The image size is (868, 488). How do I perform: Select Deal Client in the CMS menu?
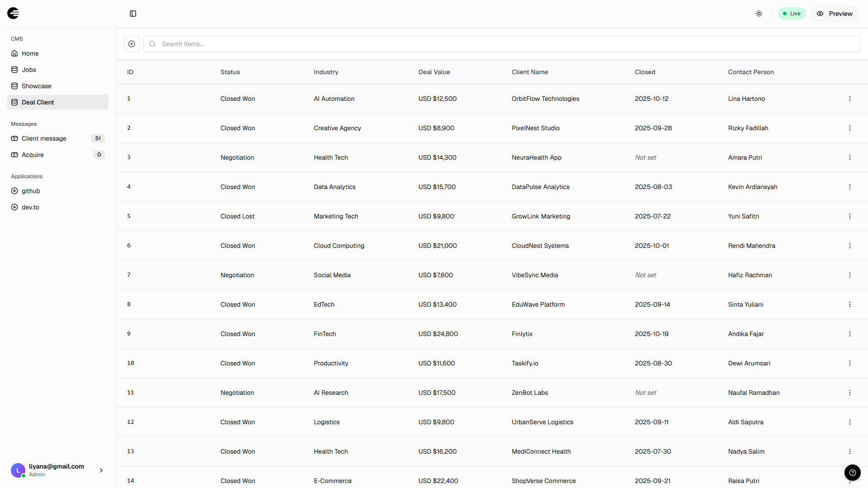[38, 102]
